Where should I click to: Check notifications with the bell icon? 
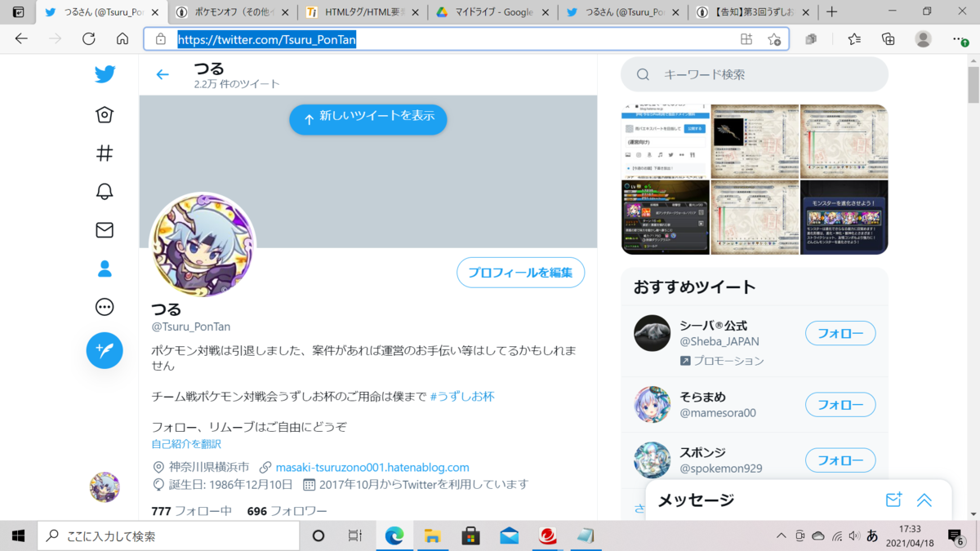click(105, 191)
